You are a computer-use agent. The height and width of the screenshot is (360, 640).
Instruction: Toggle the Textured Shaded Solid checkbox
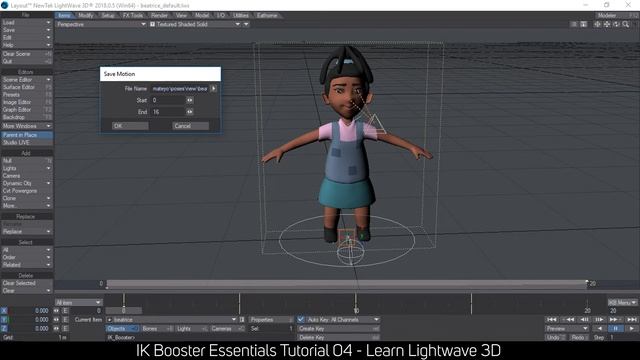[x=152, y=24]
